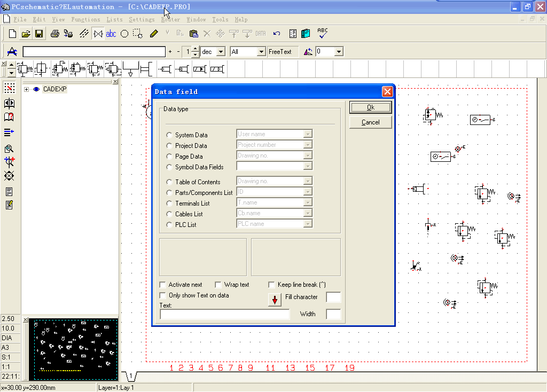Open the Edit menu

[x=39, y=20]
